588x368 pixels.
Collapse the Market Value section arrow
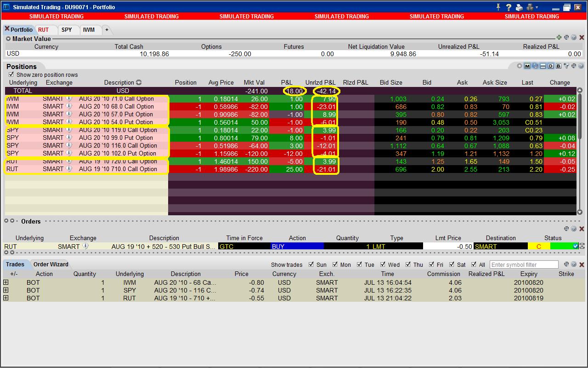tap(8, 39)
